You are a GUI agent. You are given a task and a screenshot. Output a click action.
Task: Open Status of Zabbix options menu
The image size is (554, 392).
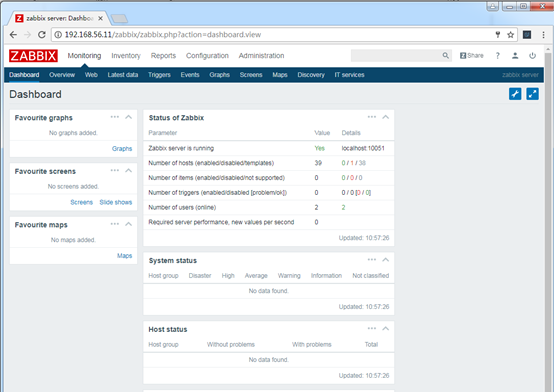coord(372,117)
